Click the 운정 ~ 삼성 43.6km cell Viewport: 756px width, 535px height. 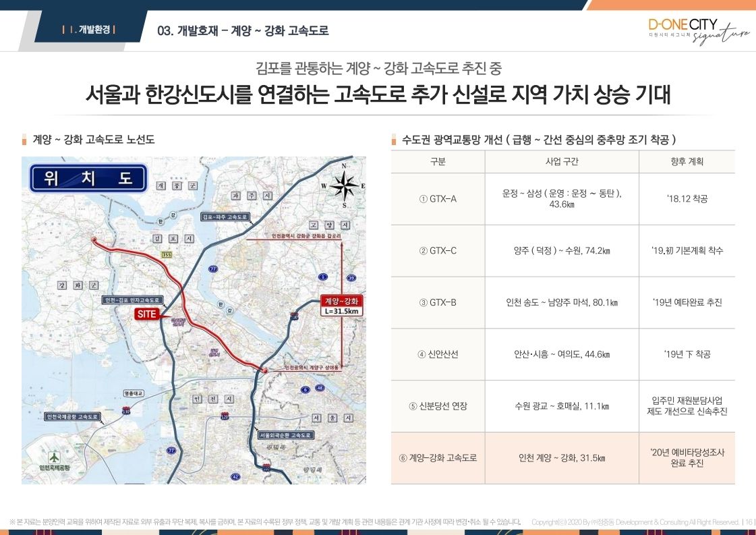pyautogui.click(x=562, y=199)
